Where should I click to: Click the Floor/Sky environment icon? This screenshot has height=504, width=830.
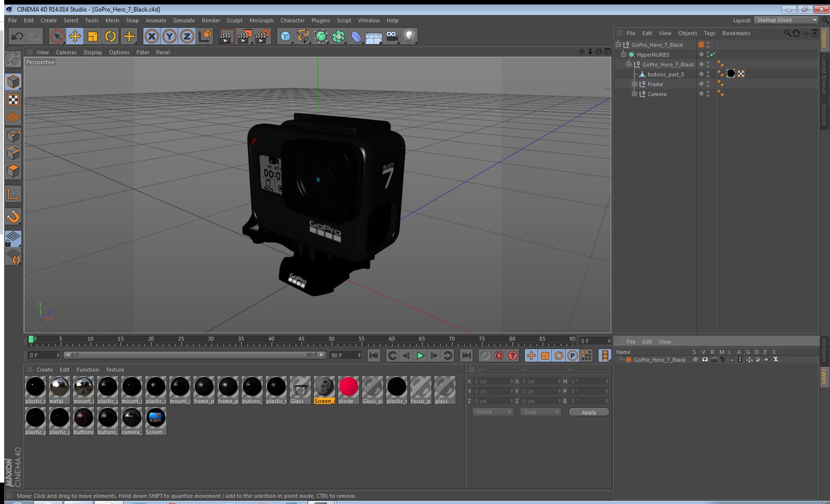coord(374,36)
